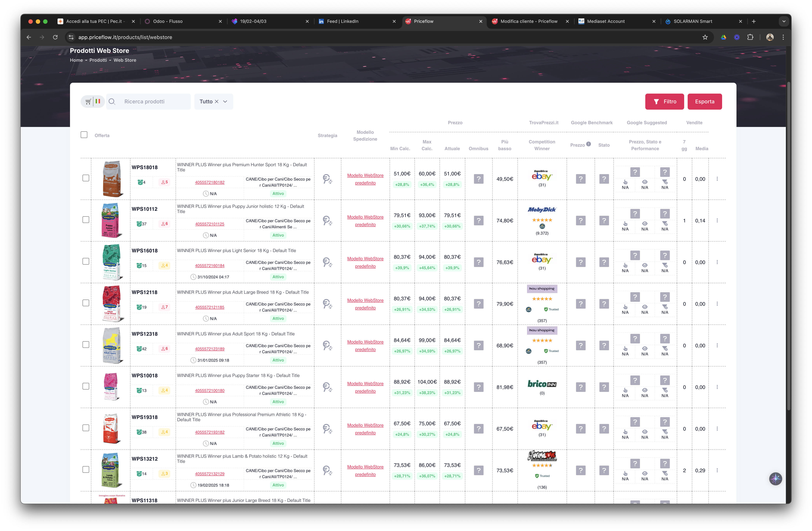Click the product thumbnail for WPS10112
Viewport: 812px width, 531px height.
click(x=112, y=221)
